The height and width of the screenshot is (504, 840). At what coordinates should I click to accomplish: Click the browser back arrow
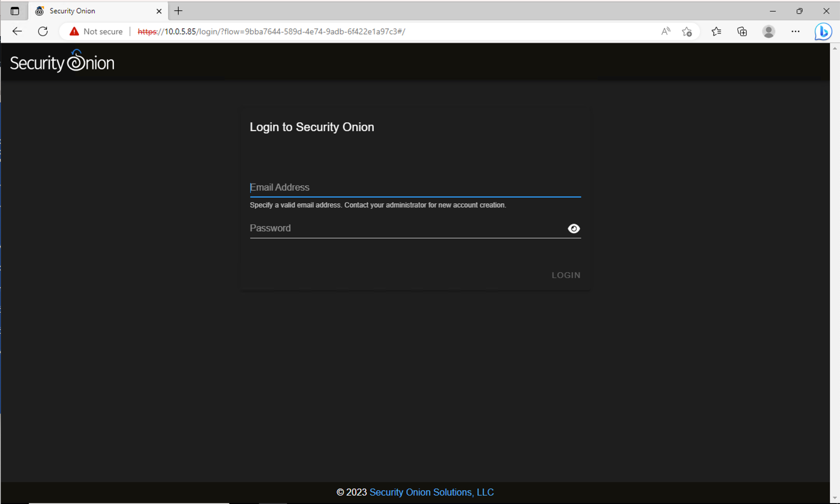pos(17,31)
